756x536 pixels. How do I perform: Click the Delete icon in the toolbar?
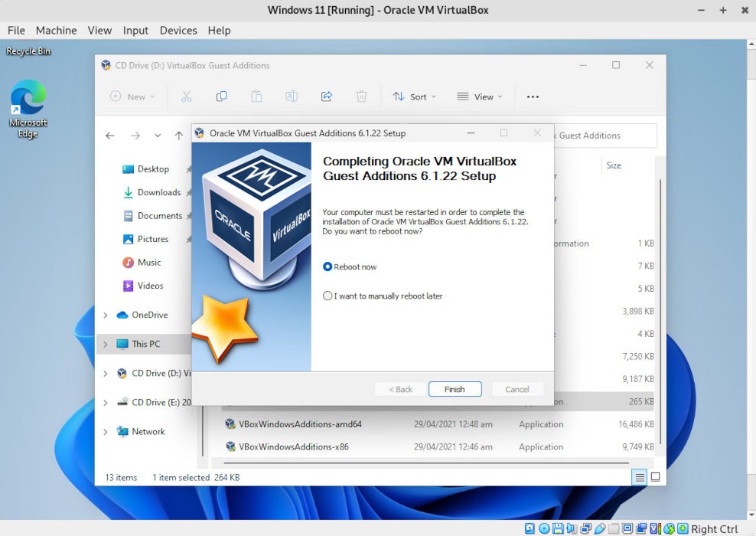tap(360, 96)
